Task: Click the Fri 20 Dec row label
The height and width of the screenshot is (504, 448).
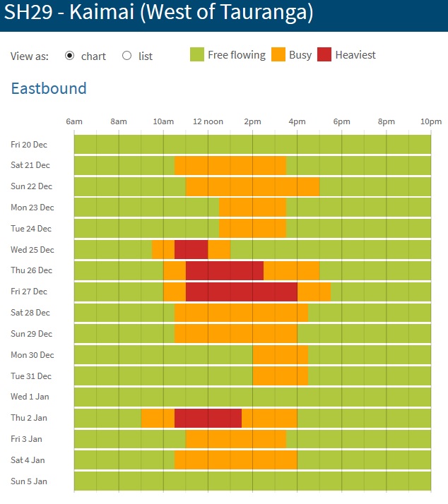Action: coord(29,144)
